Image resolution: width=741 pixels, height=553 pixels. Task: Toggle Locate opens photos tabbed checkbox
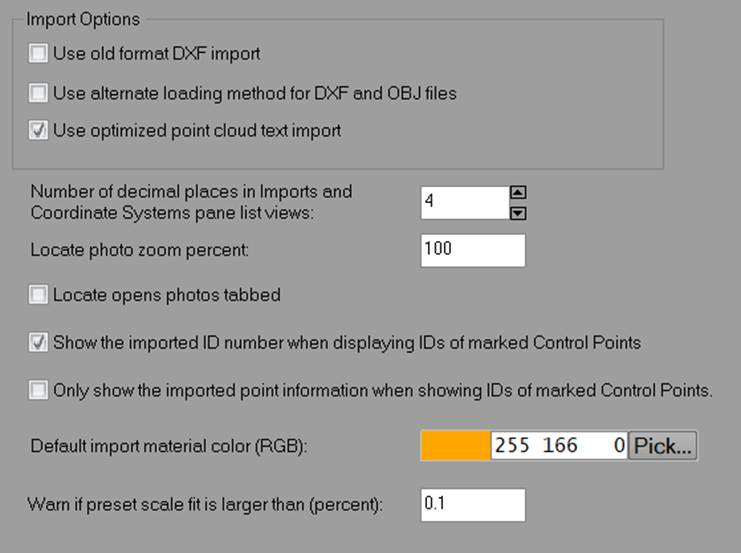coord(39,295)
